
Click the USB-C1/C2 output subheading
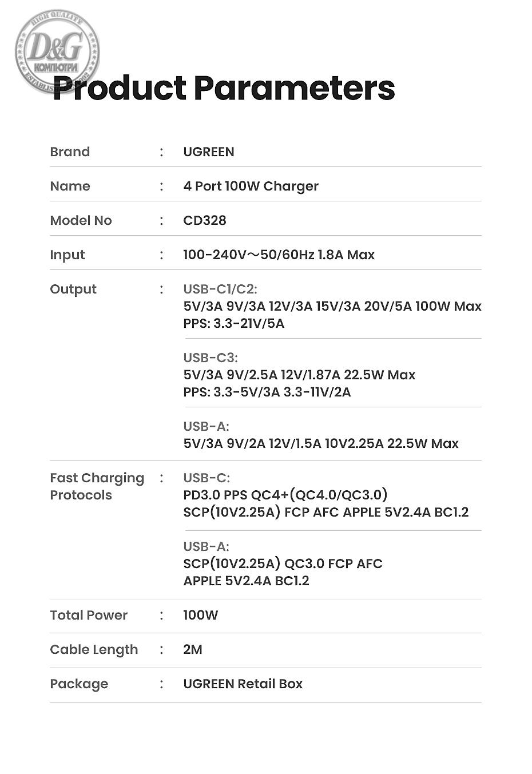point(220,289)
